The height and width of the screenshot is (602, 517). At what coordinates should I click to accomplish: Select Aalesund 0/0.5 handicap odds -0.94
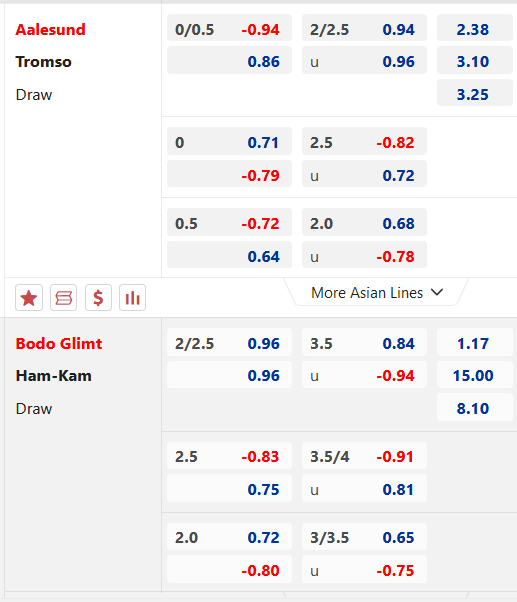point(230,28)
